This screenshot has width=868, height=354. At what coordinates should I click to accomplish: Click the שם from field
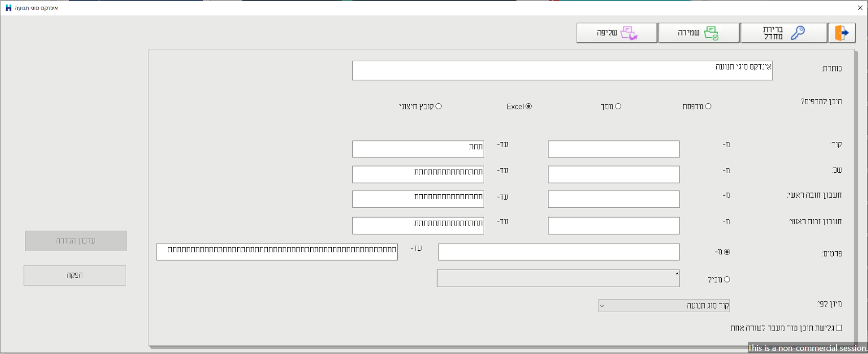tap(613, 174)
